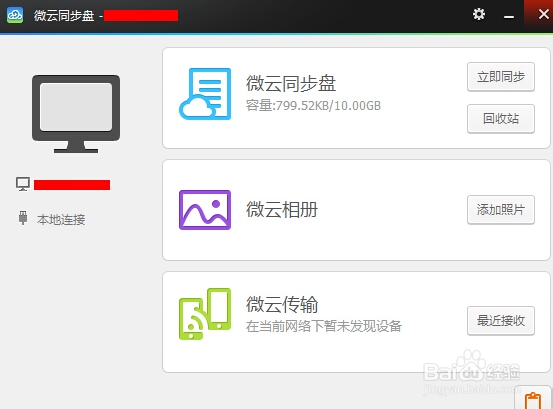The width and height of the screenshot is (553, 409).
Task: Start sync with 立即同步 button
Action: 501,77
